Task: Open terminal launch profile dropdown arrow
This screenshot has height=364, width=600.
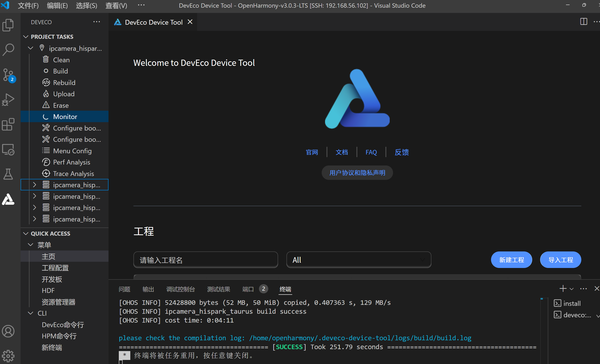Action: pos(571,289)
